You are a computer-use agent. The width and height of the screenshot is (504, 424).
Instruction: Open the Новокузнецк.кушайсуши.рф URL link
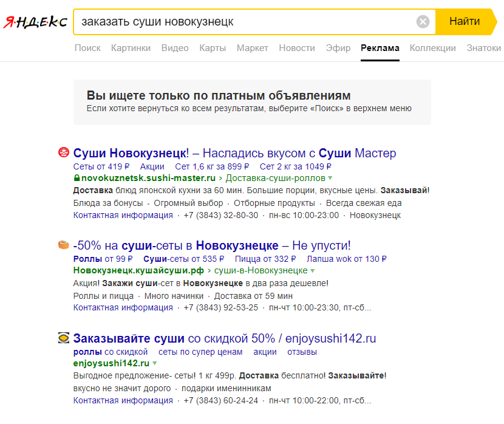[x=138, y=270]
